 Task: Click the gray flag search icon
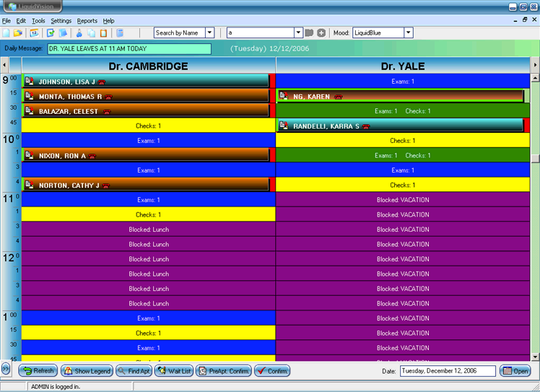pyautogui.click(x=309, y=32)
